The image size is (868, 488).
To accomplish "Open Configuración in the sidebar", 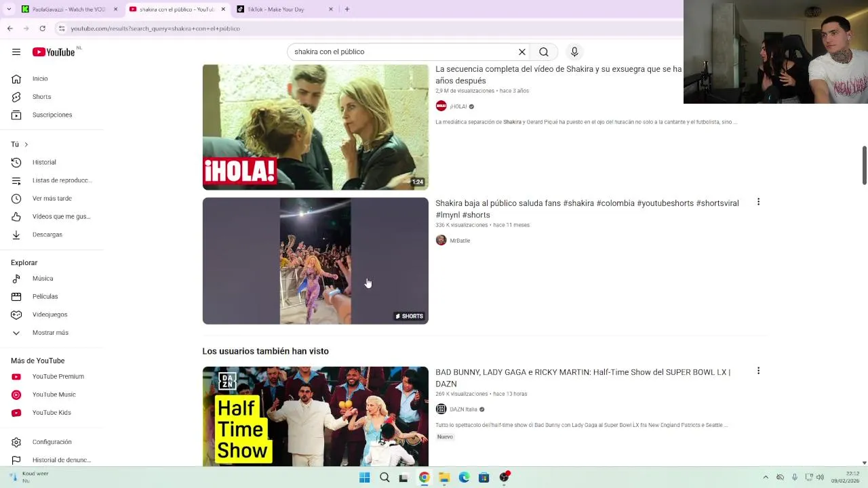I will click(52, 442).
